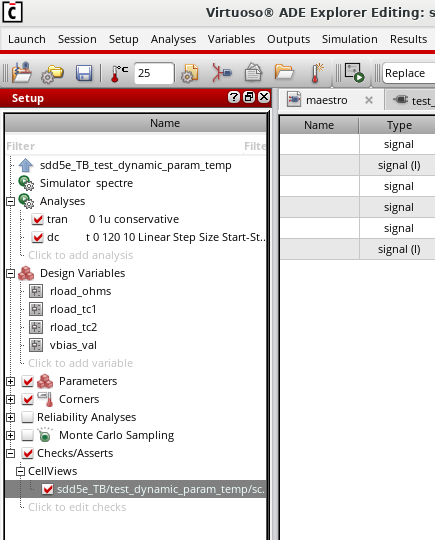The height and width of the screenshot is (540, 435).
Task: Click 'Click to add analysis' link
Action: [x=81, y=255]
